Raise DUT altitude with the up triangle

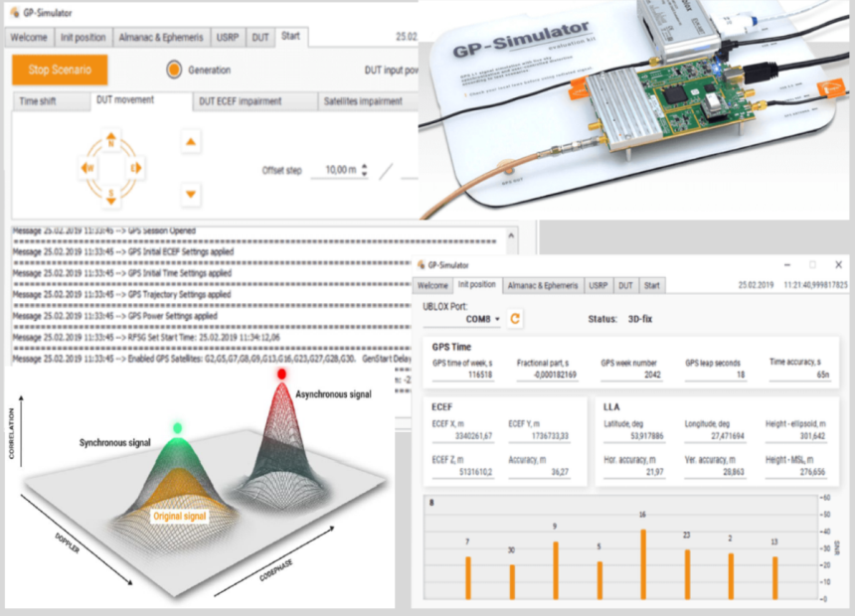click(x=190, y=142)
